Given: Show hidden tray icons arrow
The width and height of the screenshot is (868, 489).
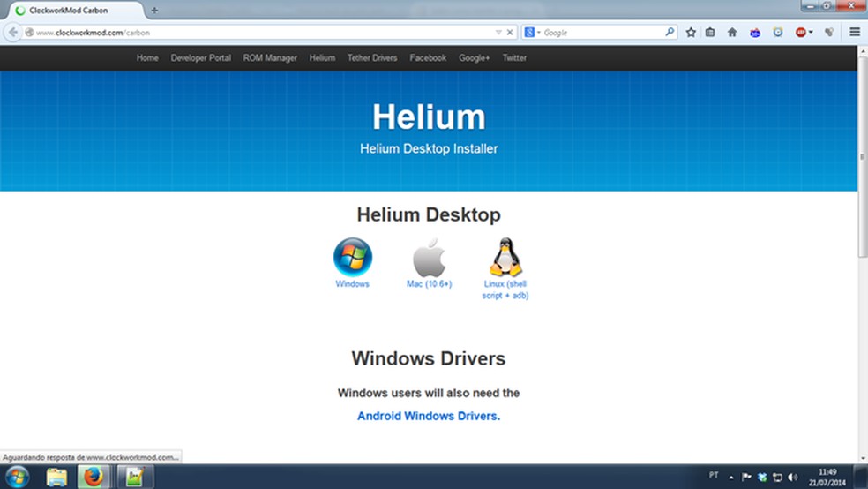Looking at the screenshot, I should [730, 477].
